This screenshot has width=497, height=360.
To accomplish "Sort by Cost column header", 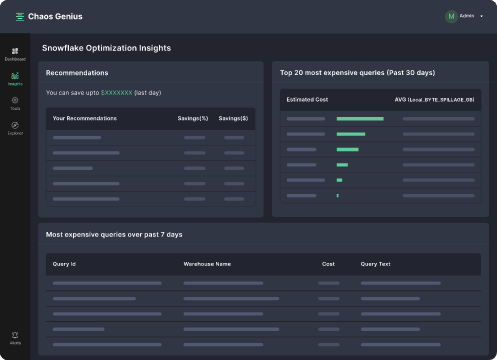I will point(328,264).
